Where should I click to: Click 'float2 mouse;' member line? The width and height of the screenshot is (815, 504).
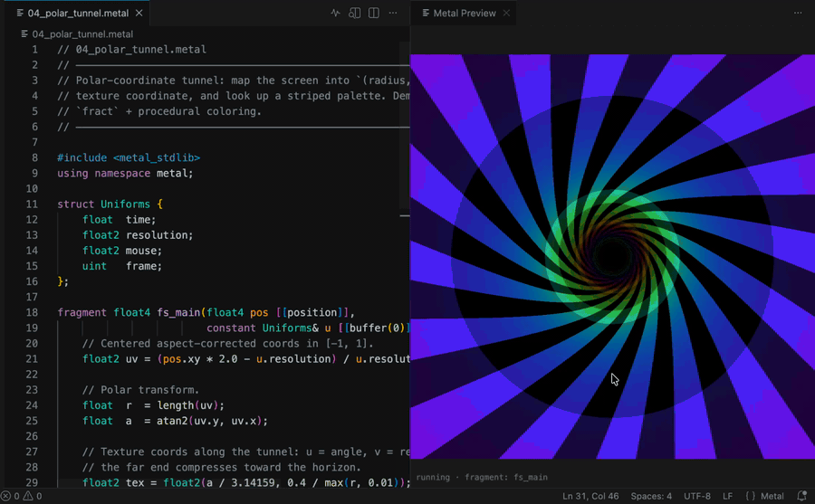(x=122, y=251)
